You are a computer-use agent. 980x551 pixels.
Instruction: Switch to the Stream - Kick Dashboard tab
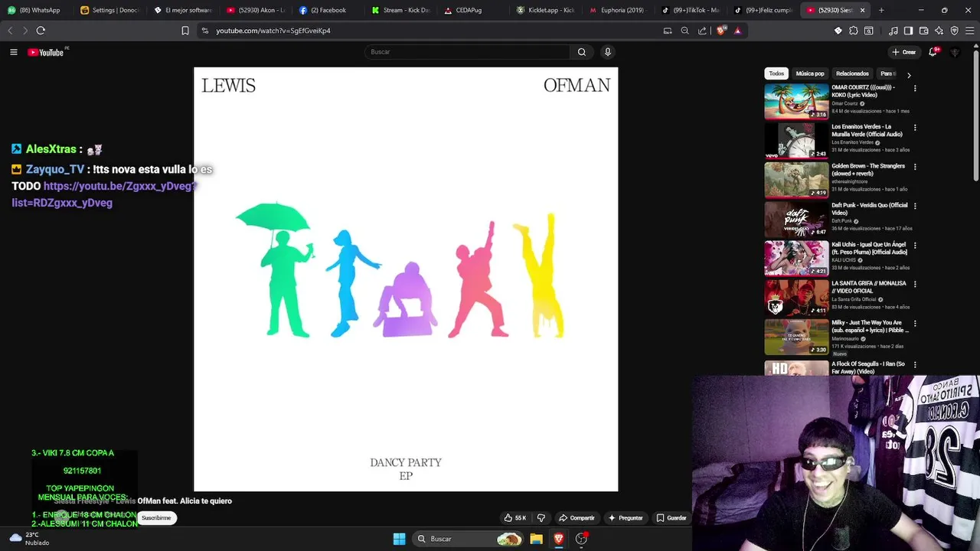coord(402,10)
